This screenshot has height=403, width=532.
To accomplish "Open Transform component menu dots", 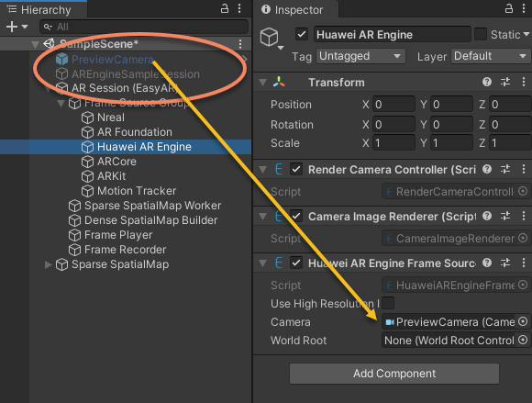I will [524, 82].
